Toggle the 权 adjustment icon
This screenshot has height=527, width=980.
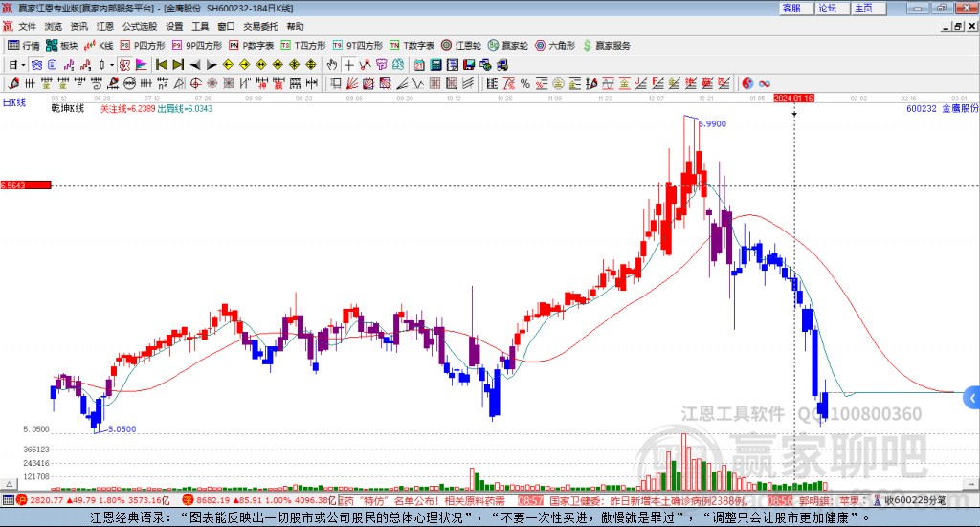(125, 65)
